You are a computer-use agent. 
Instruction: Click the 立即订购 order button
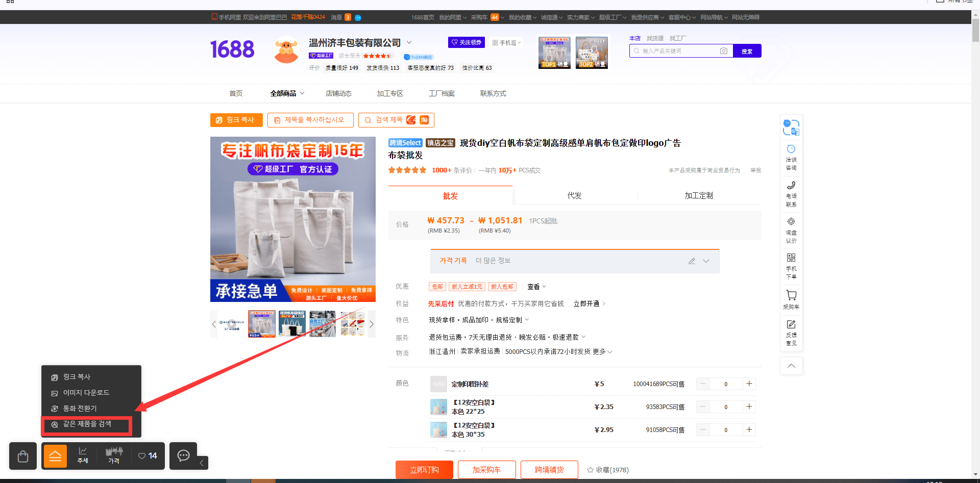pos(424,470)
